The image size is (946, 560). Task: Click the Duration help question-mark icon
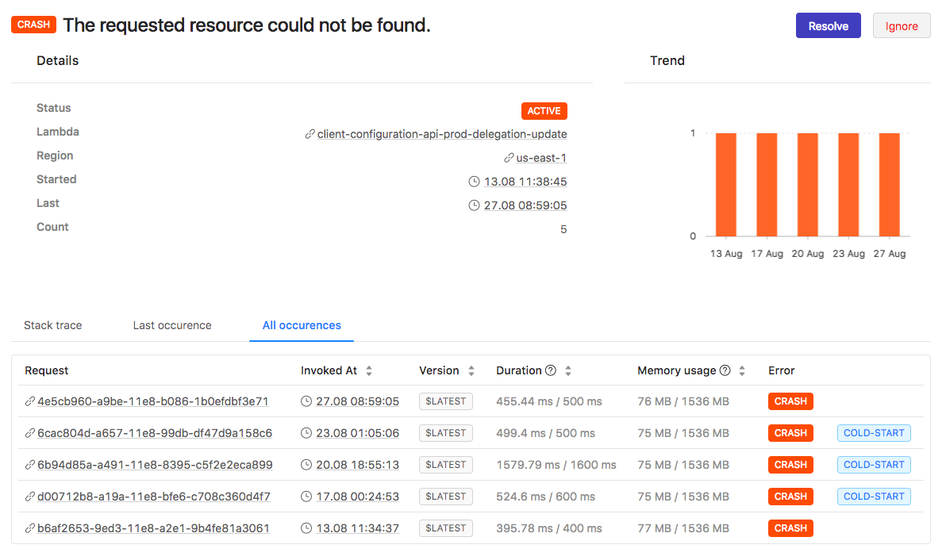(551, 370)
